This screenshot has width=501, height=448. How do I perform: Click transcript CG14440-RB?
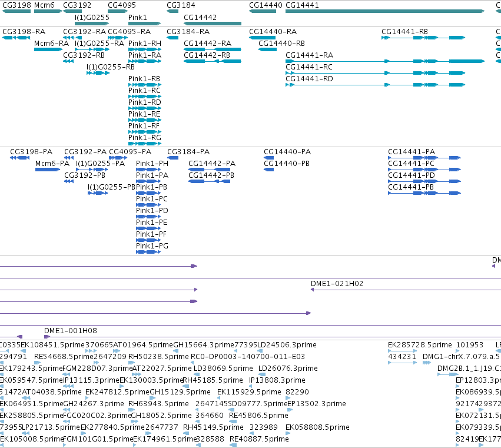click(281, 44)
